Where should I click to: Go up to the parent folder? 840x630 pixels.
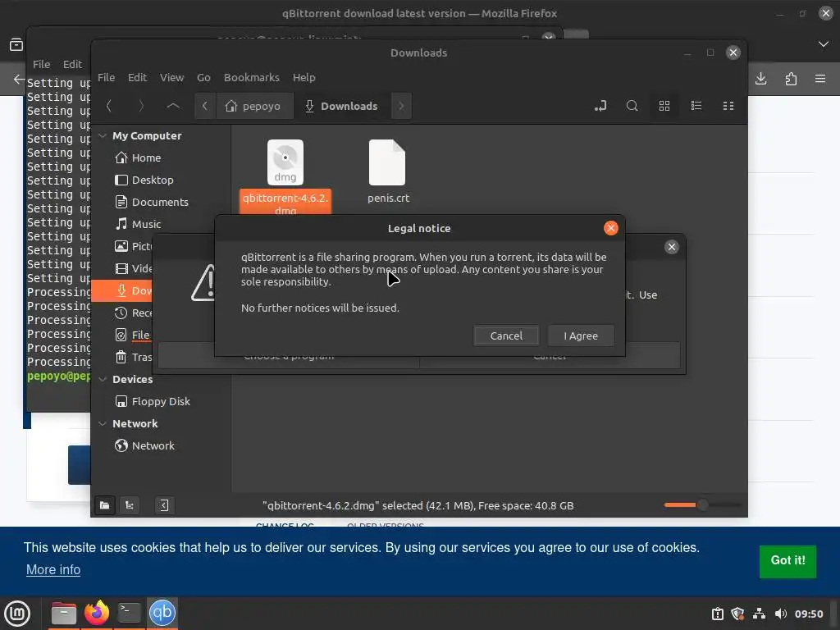(173, 106)
